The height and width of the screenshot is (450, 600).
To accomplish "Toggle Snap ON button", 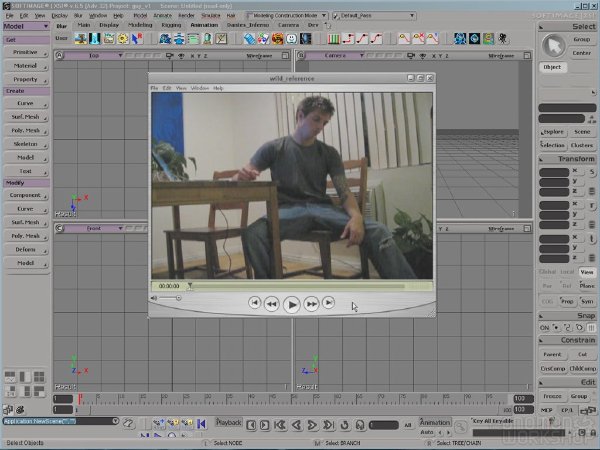I will (544, 328).
